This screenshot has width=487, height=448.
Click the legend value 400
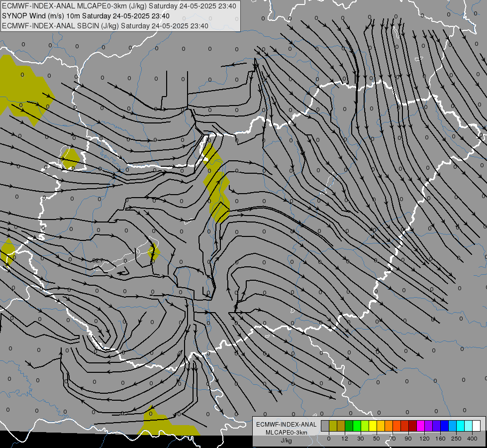point(472,439)
